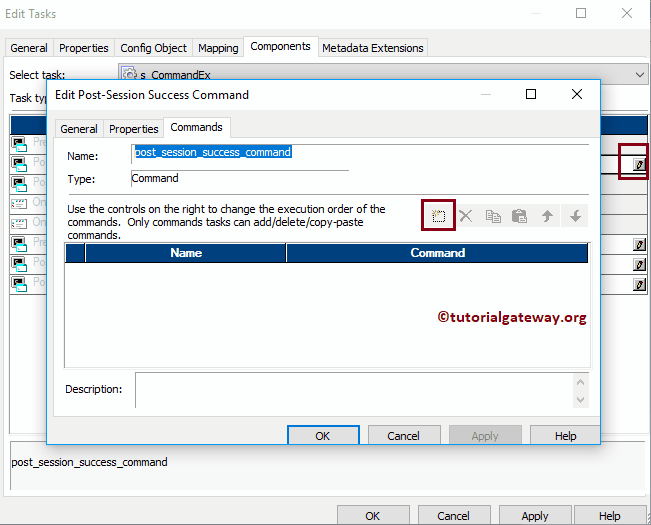Copy the selected command using the copy icon
The width and height of the screenshot is (651, 525).
click(493, 215)
